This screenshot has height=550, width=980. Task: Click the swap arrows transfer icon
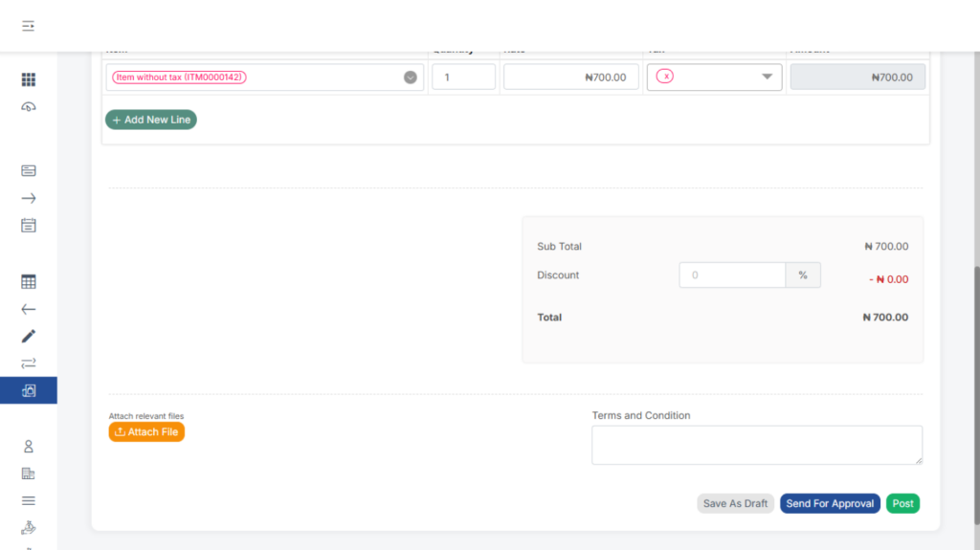click(x=28, y=363)
